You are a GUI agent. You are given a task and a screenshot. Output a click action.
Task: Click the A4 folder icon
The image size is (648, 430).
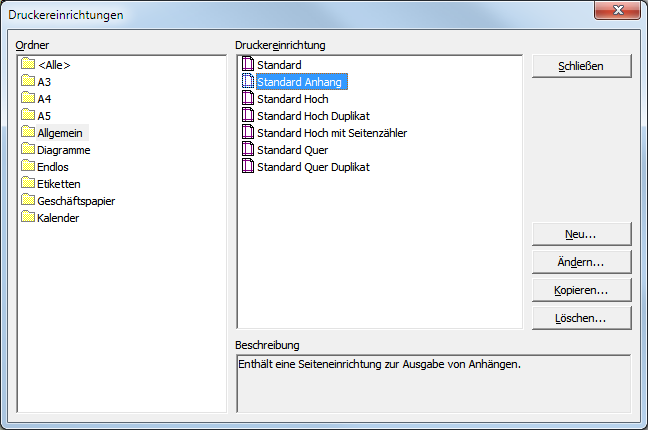[28, 99]
